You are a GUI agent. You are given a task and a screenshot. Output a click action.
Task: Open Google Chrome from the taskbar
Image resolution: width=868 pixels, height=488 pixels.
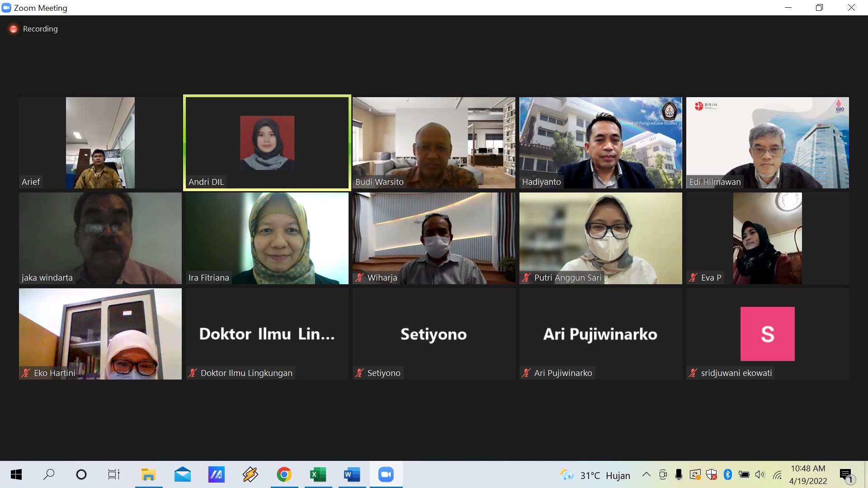click(284, 474)
